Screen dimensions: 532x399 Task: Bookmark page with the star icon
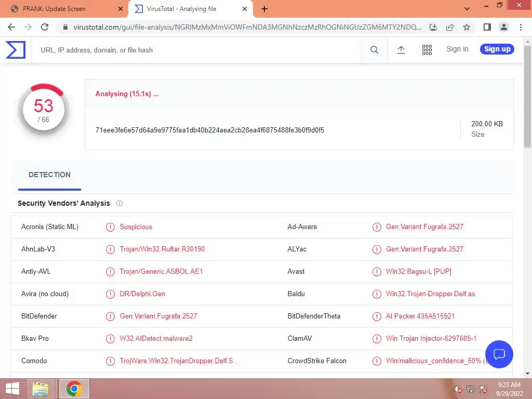467,27
